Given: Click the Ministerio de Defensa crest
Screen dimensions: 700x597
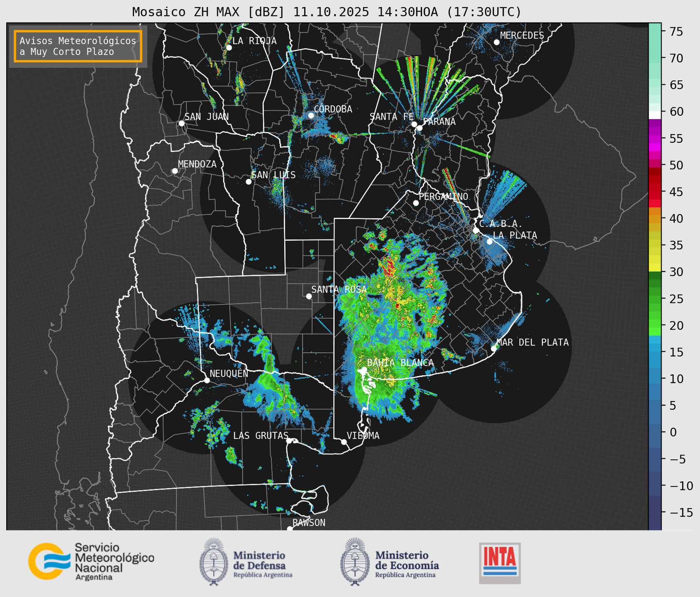Looking at the screenshot, I should coord(214,562).
